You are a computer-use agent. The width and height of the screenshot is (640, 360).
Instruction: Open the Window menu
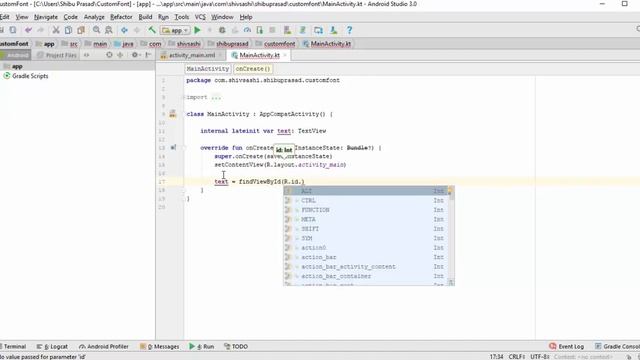[x=222, y=17]
